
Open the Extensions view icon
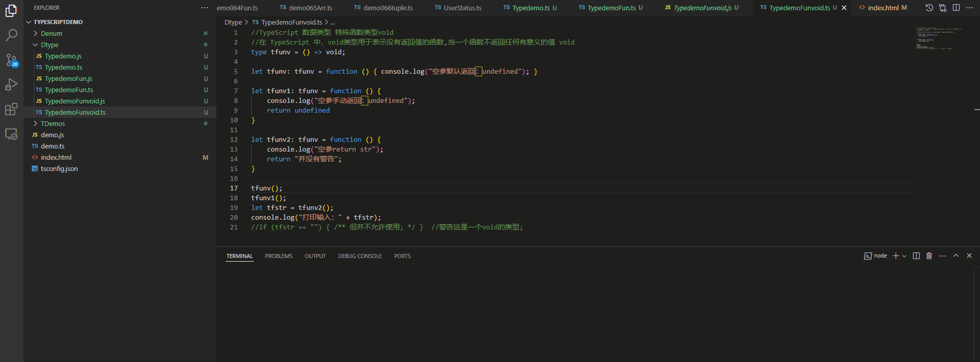(11, 109)
